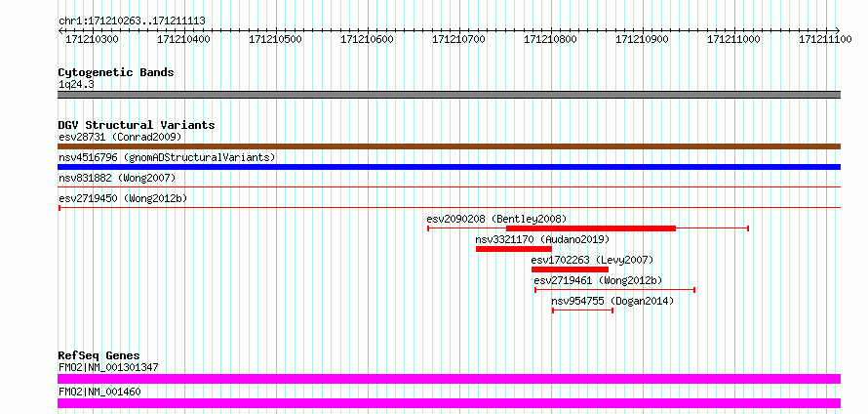Click the DGV Structural Variants track title

click(137, 125)
